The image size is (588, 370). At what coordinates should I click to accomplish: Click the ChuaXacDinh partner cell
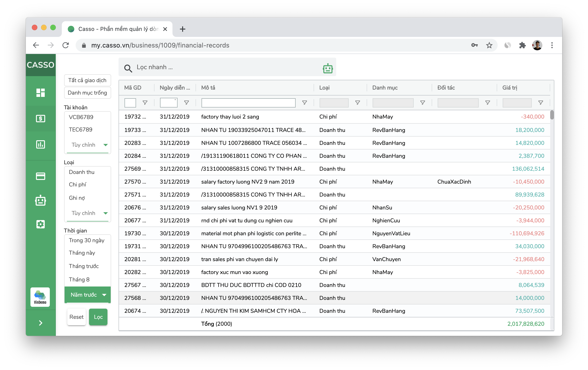454,182
